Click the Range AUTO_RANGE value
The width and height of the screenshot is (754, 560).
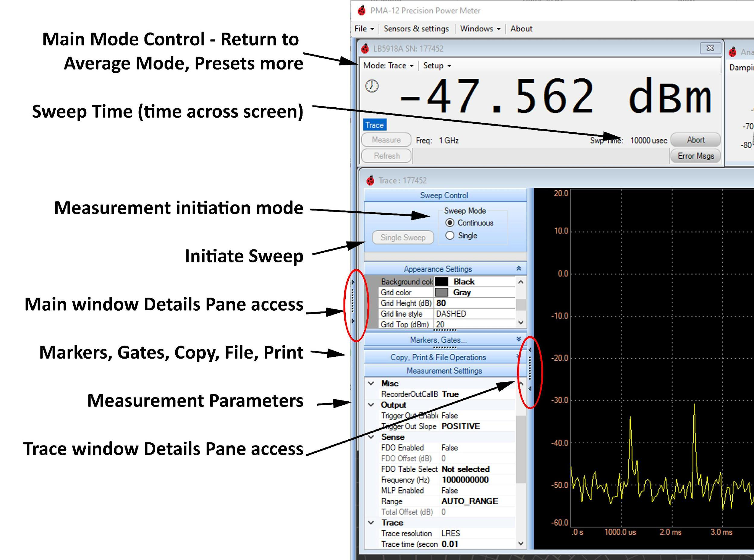click(477, 501)
